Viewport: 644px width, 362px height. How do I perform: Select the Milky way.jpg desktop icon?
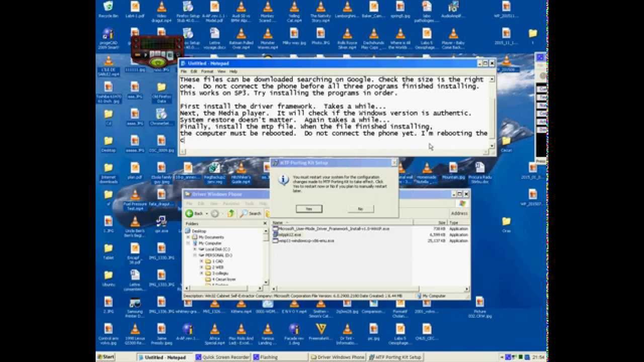click(x=294, y=36)
